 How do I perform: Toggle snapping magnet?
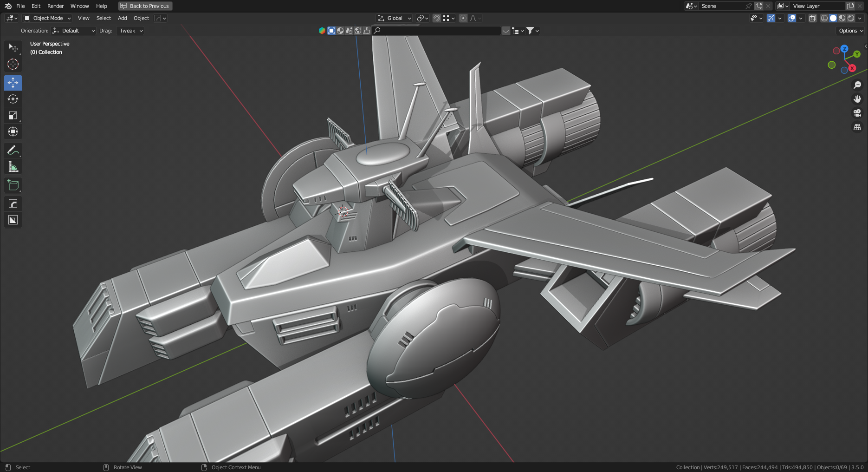click(x=436, y=18)
